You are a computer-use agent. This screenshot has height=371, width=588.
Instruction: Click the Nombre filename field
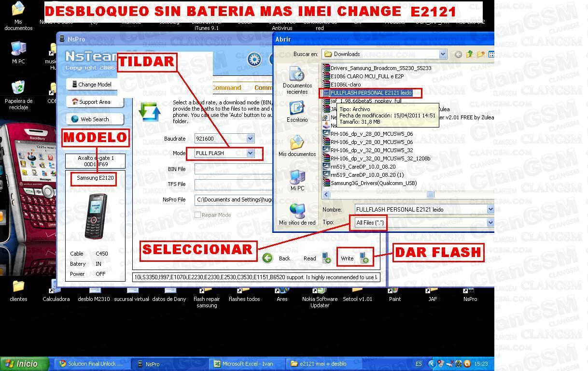pos(420,209)
